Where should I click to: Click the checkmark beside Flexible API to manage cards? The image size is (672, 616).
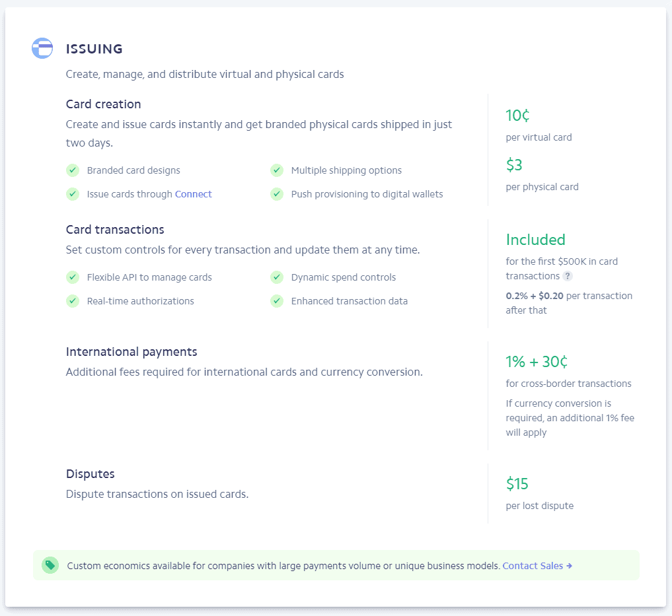(x=73, y=277)
